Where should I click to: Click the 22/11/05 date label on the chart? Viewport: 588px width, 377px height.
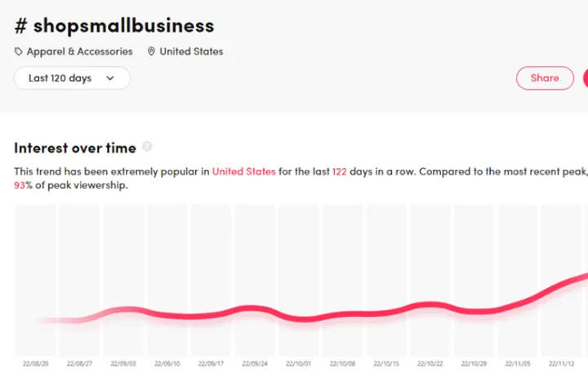(518, 365)
